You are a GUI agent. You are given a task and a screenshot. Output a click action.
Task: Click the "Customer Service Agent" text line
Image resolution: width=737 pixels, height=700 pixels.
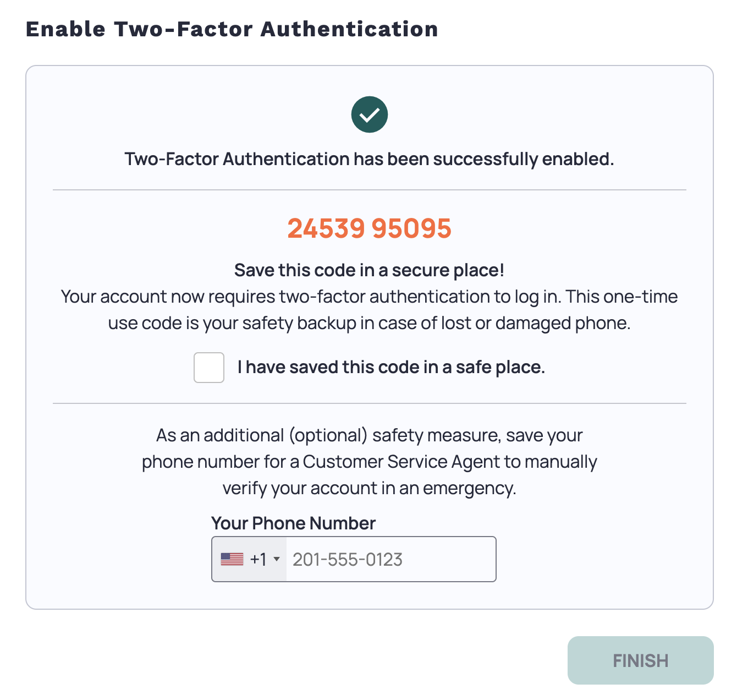(x=370, y=462)
